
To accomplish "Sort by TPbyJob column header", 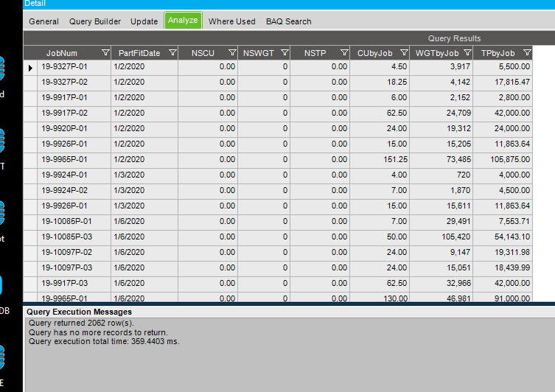I will tap(498, 53).
